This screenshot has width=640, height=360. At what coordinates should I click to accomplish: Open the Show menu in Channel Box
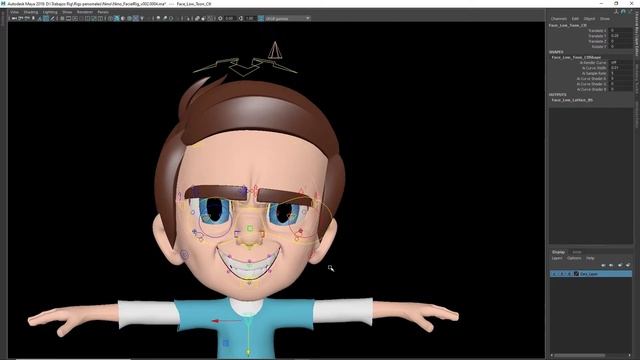(x=605, y=19)
